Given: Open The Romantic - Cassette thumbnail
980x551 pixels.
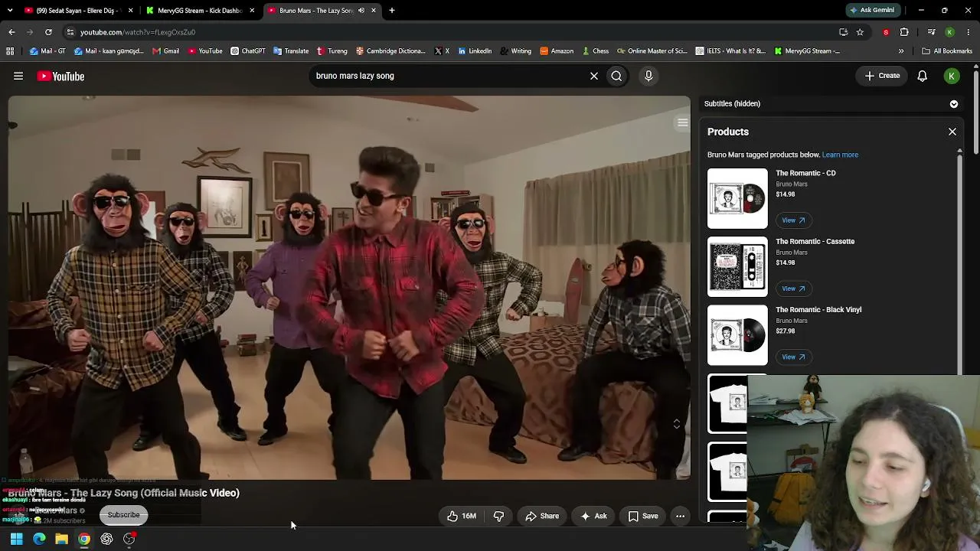Looking at the screenshot, I should pyautogui.click(x=737, y=266).
